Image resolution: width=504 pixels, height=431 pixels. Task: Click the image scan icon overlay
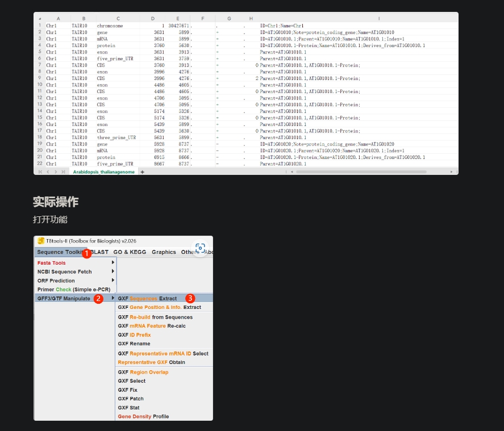[199, 248]
